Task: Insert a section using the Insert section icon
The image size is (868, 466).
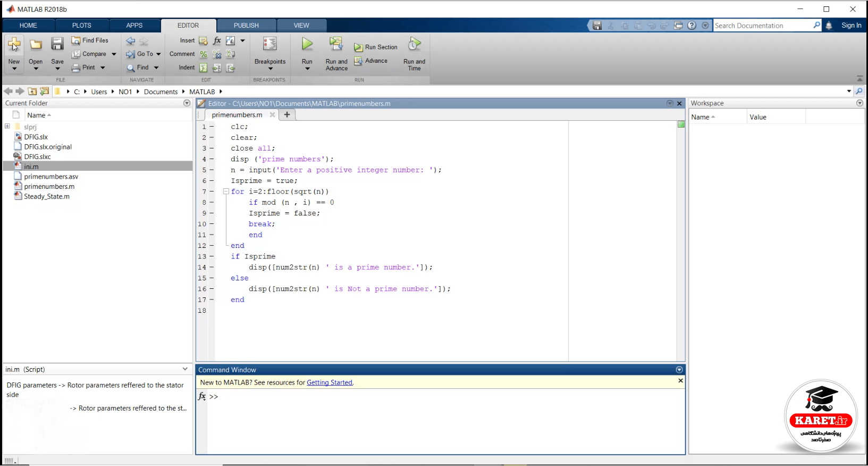Action: (203, 40)
